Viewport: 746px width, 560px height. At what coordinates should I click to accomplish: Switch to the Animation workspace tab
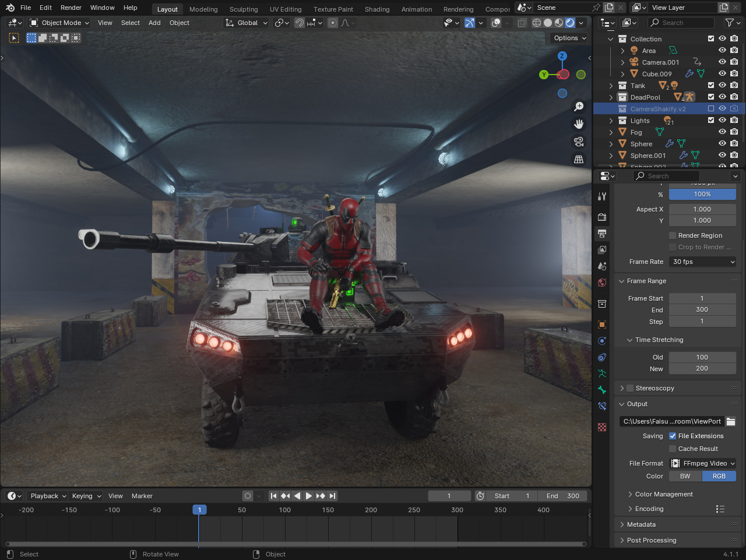(417, 9)
